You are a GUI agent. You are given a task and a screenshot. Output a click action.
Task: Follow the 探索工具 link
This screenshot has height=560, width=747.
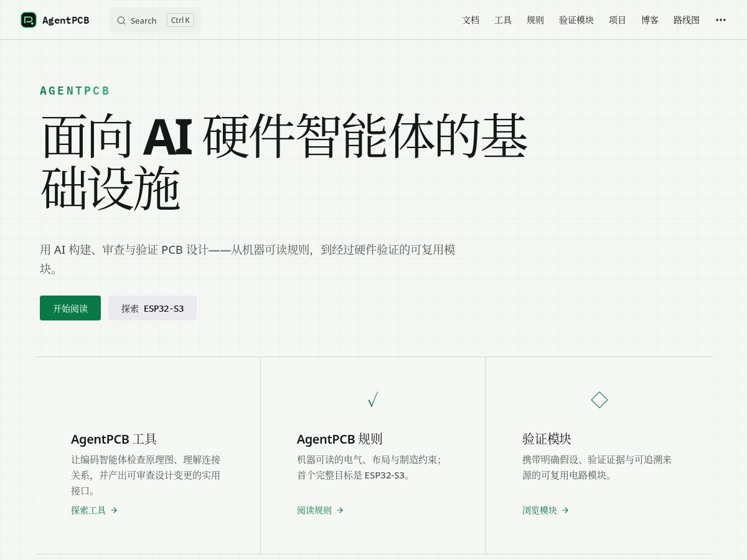click(94, 510)
